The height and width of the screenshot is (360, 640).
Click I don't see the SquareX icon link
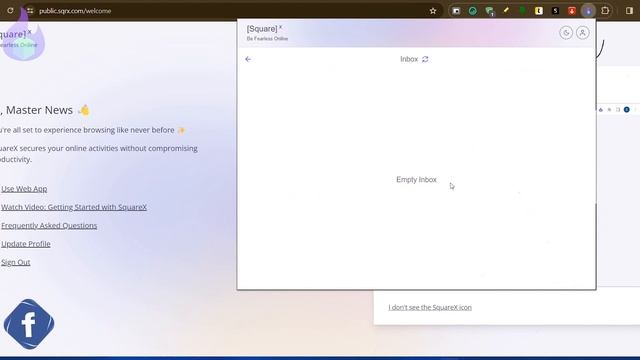430,307
